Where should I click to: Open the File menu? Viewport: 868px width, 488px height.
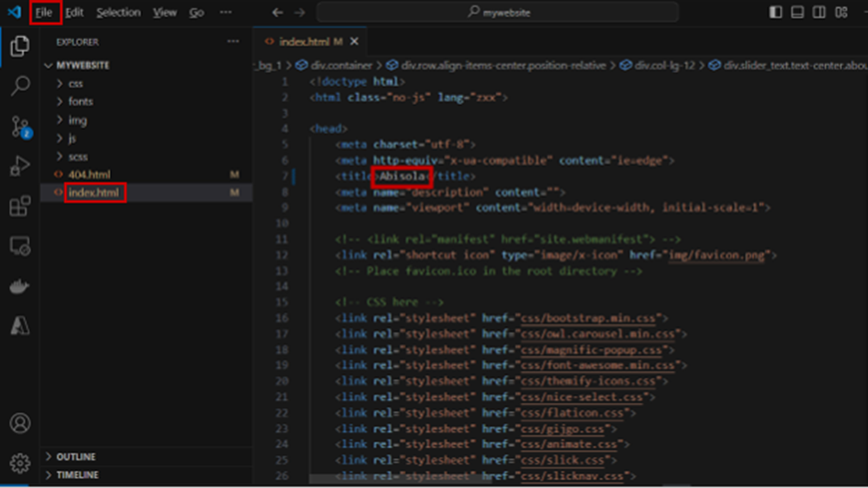click(x=44, y=12)
